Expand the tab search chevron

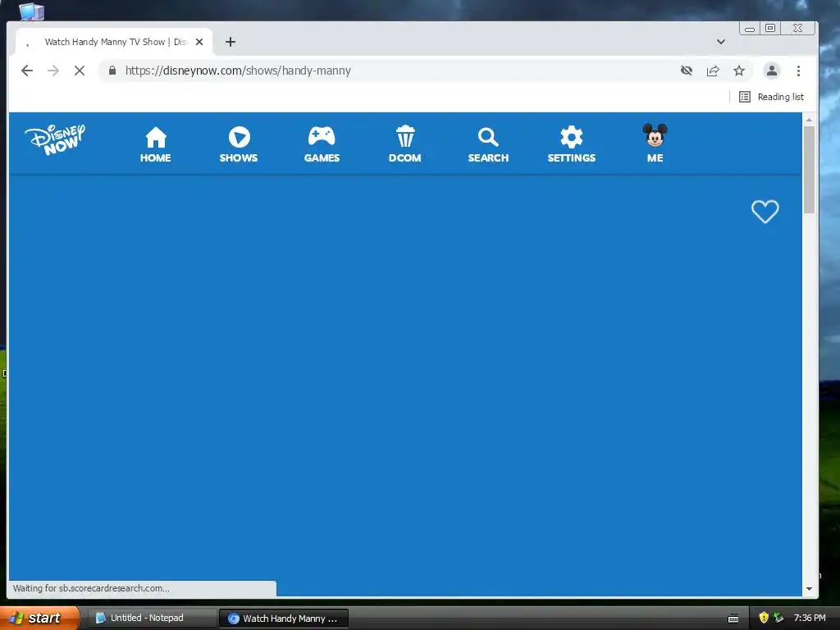(721, 42)
